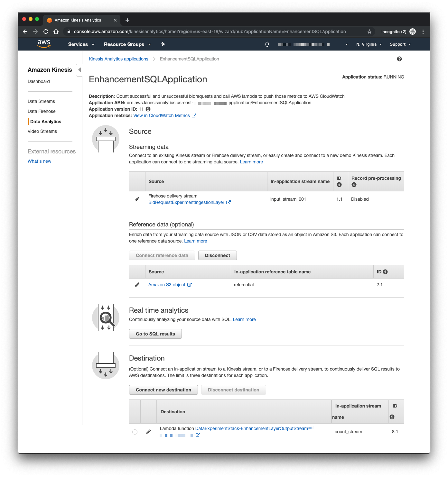Click the count_stream cell in destination table

(348, 432)
